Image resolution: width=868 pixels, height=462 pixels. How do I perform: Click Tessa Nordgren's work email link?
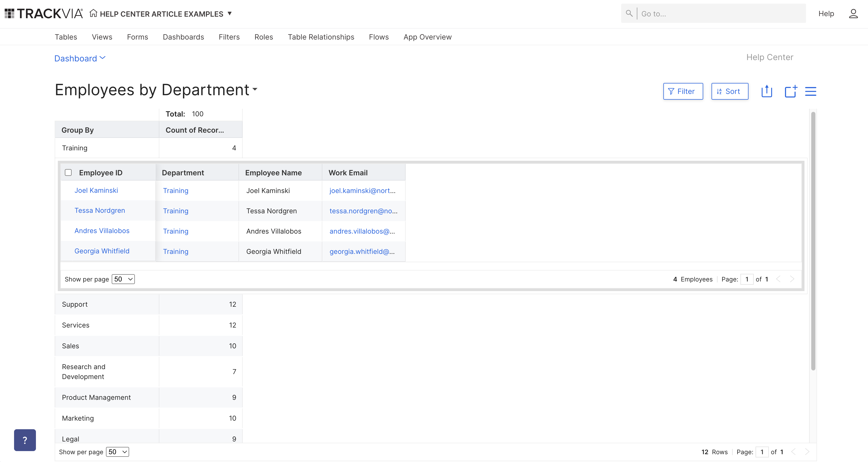click(363, 211)
